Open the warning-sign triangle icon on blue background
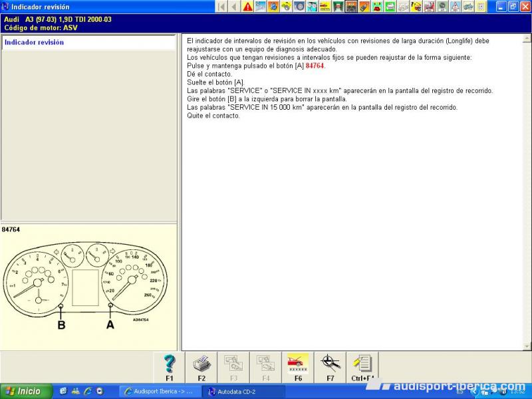 pos(455,7)
